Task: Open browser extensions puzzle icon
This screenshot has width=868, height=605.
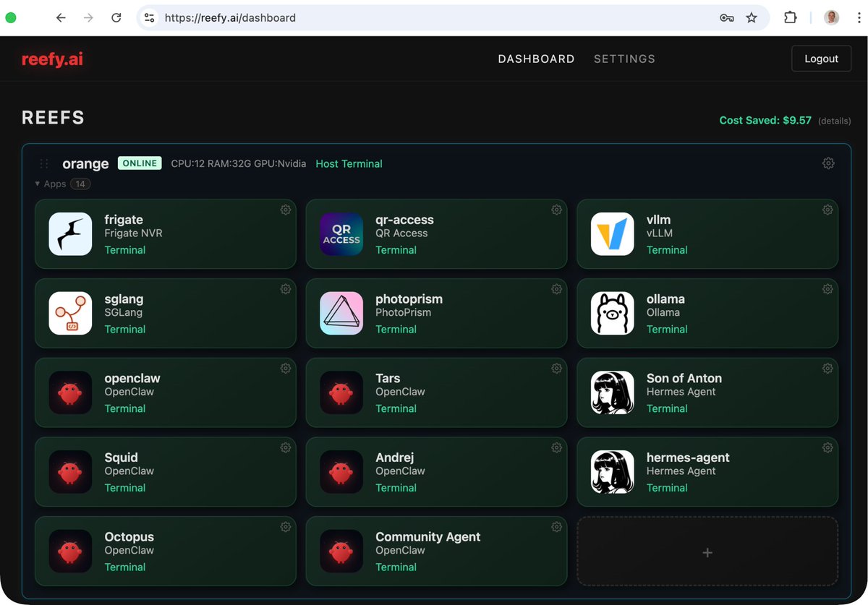Action: (791, 17)
